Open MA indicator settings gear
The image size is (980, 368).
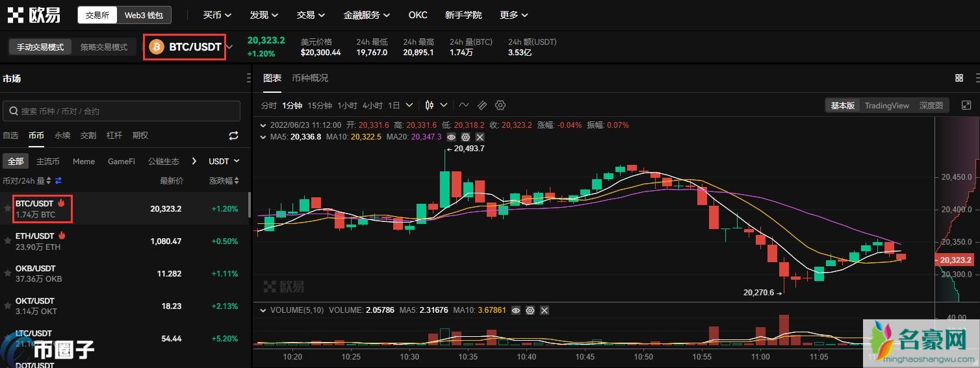click(465, 137)
